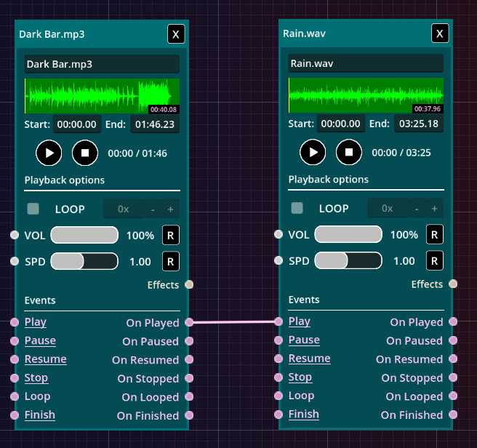Enable LOOP checkbox for Dark Bar.mp3
The width and height of the screenshot is (477, 448).
pyautogui.click(x=33, y=209)
